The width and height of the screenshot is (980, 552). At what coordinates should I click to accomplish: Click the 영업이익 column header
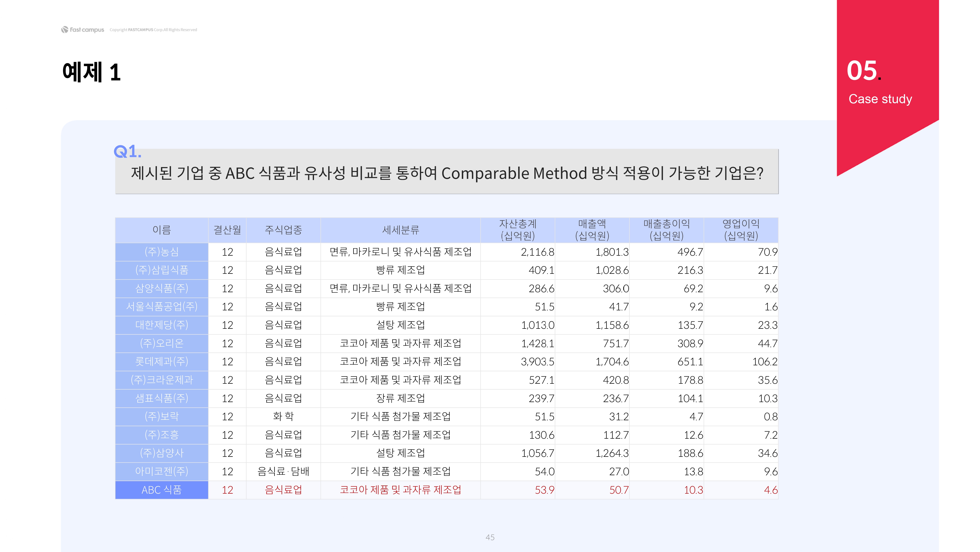tap(741, 230)
